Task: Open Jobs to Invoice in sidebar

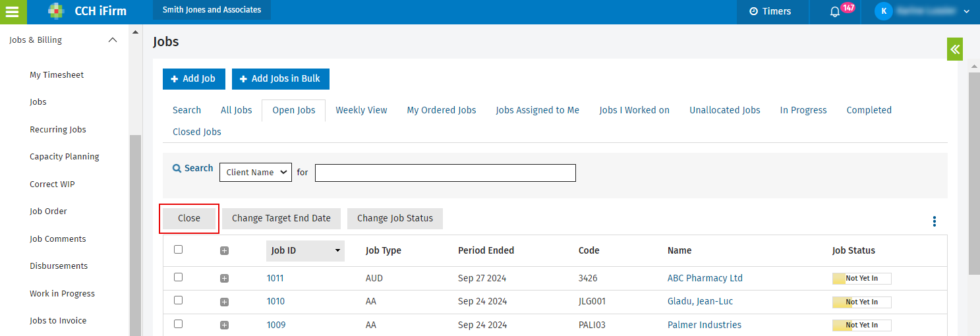Action: tap(58, 321)
